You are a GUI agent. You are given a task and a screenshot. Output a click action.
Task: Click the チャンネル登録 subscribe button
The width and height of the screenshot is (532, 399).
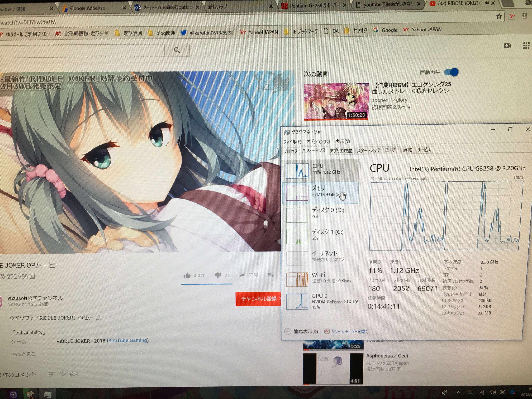pyautogui.click(x=258, y=299)
